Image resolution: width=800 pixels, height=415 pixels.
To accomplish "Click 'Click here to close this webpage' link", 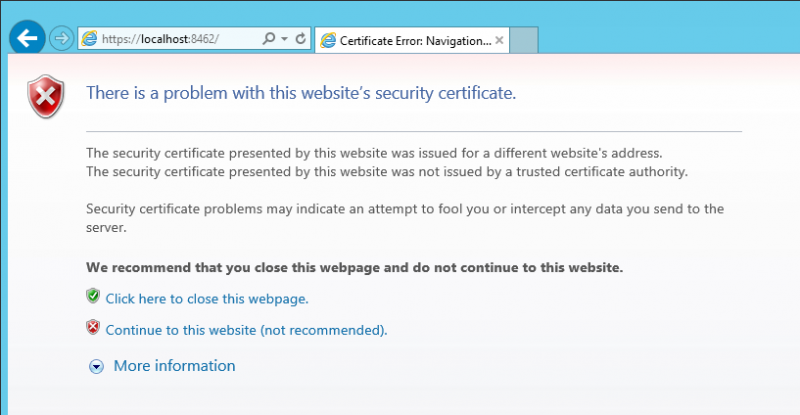I will tap(207, 299).
